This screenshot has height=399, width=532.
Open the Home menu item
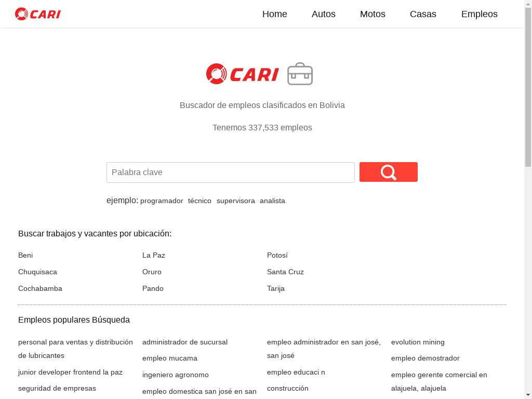(x=274, y=14)
